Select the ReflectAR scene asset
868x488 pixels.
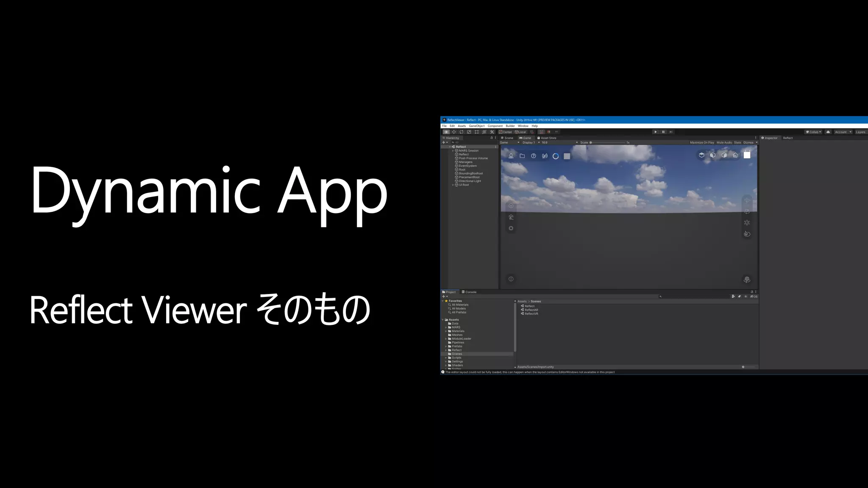click(531, 310)
